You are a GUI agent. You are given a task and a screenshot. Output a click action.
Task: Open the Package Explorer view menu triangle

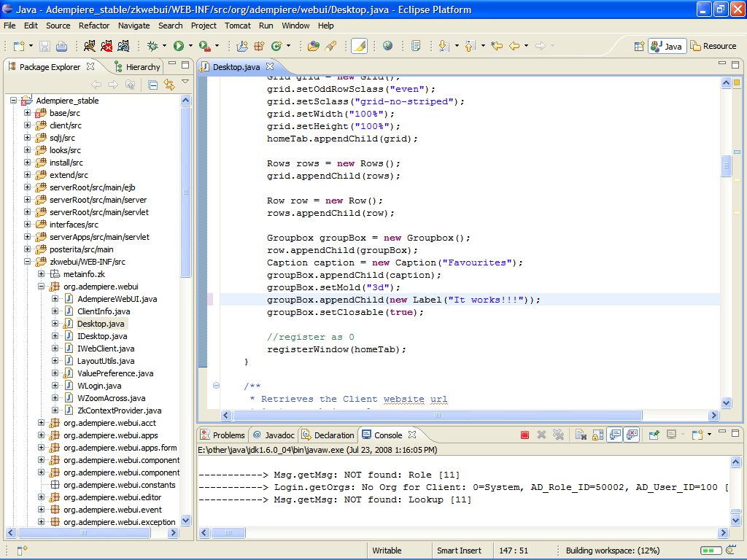(x=185, y=82)
